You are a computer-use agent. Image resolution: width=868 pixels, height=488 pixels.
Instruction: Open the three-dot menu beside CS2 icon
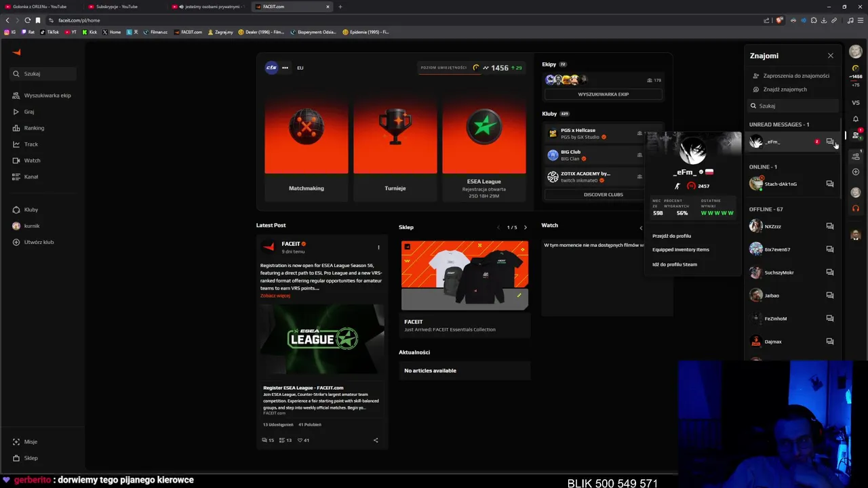pyautogui.click(x=285, y=68)
